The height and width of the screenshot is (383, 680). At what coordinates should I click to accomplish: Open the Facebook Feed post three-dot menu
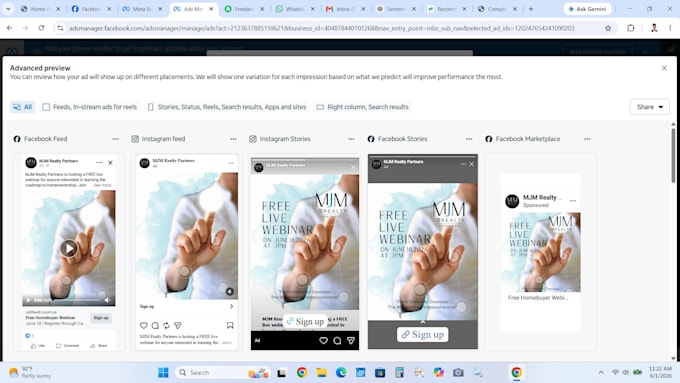tap(99, 163)
